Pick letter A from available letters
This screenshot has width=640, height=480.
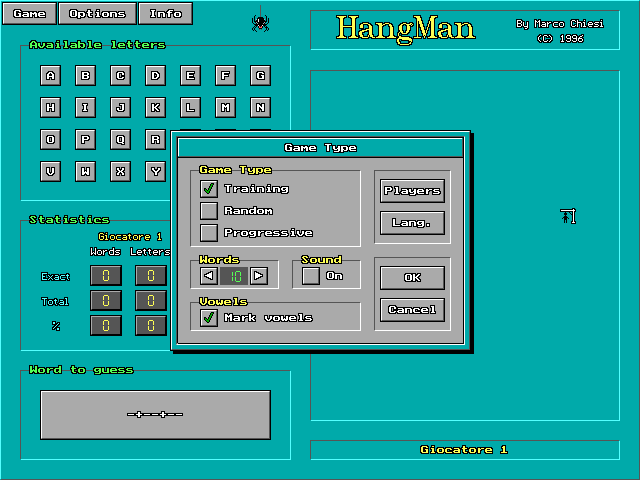[x=51, y=76]
